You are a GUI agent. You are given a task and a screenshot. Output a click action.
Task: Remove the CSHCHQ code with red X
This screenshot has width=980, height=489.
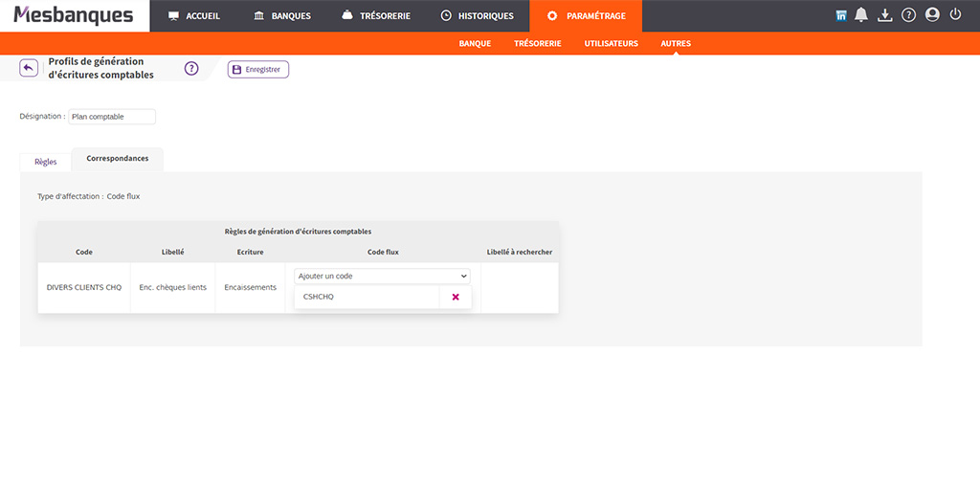pyautogui.click(x=456, y=297)
